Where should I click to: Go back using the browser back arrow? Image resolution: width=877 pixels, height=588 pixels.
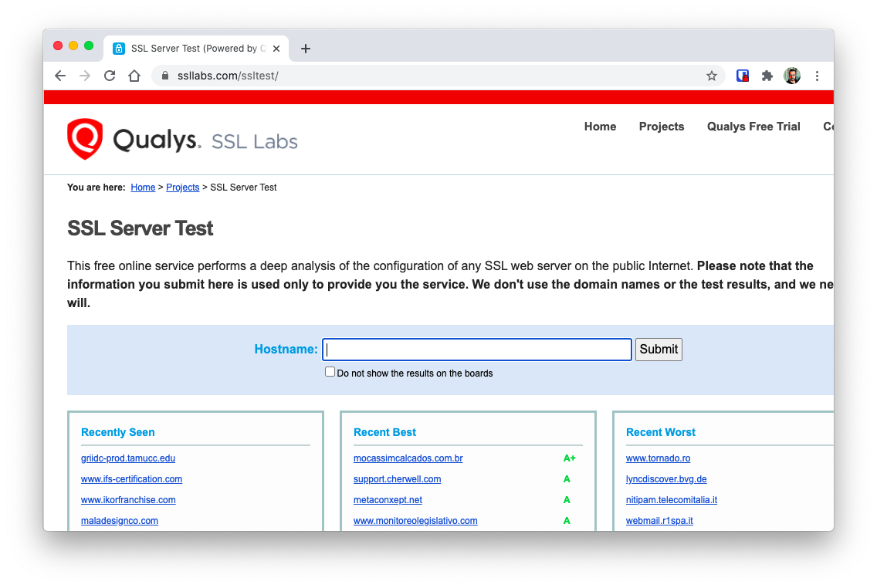tap(60, 76)
